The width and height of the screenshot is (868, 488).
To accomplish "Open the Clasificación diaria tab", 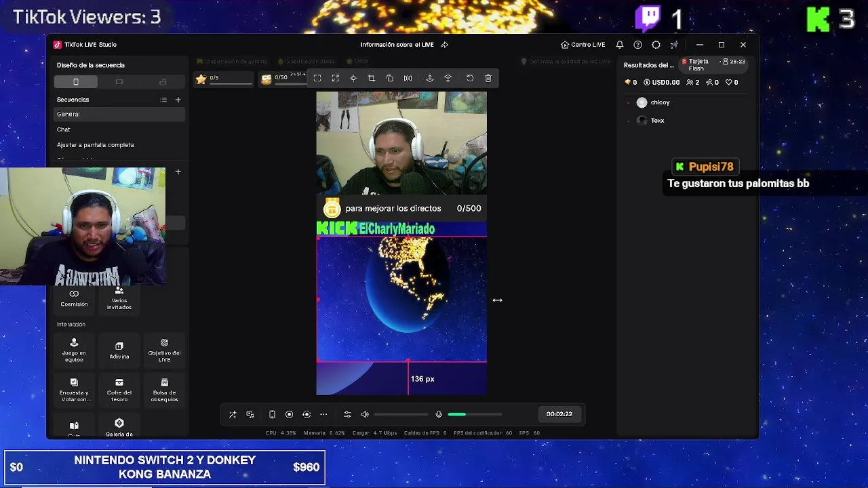I will 306,62.
